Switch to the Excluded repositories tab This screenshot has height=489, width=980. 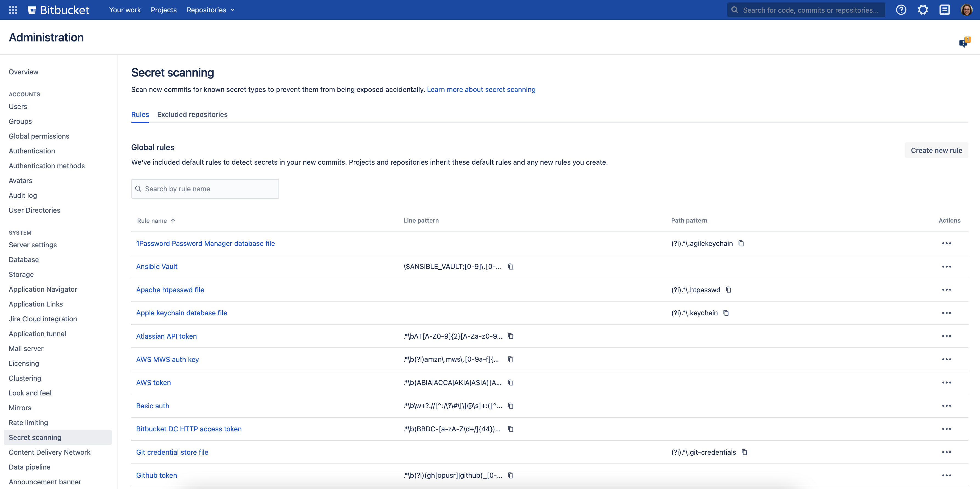pyautogui.click(x=192, y=114)
